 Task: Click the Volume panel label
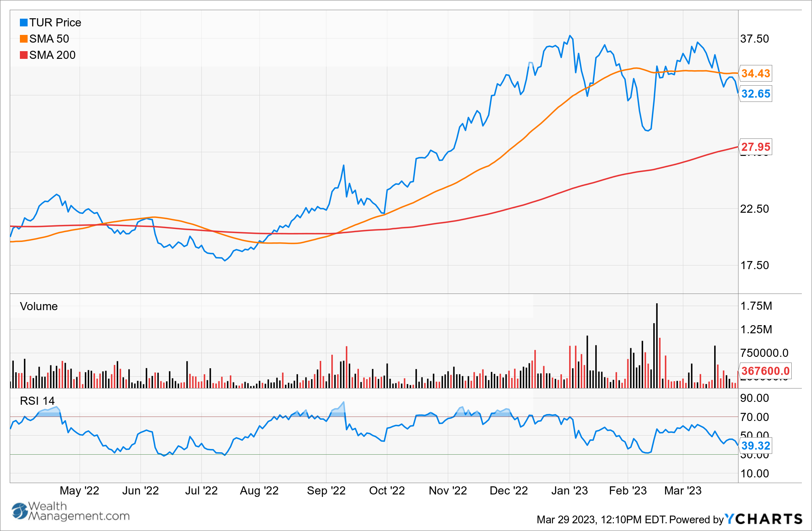(39, 307)
